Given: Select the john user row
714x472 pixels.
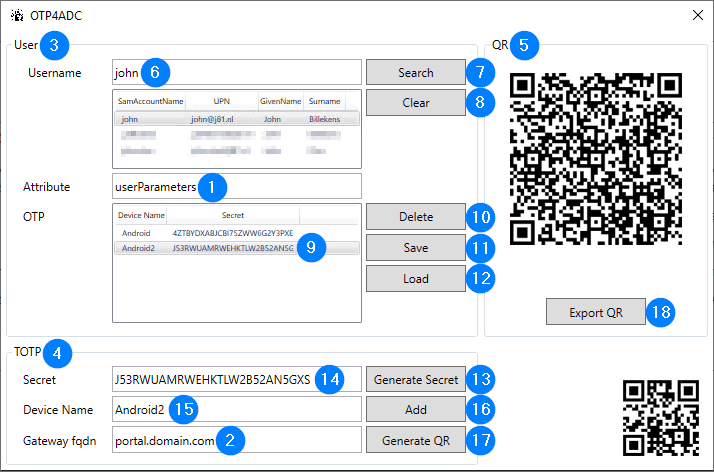Looking at the screenshot, I should (x=237, y=119).
